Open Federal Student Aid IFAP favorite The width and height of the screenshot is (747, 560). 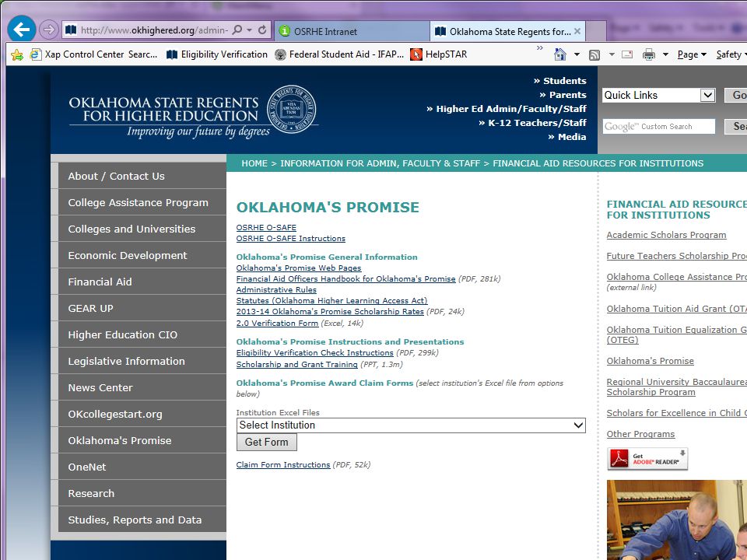click(340, 54)
